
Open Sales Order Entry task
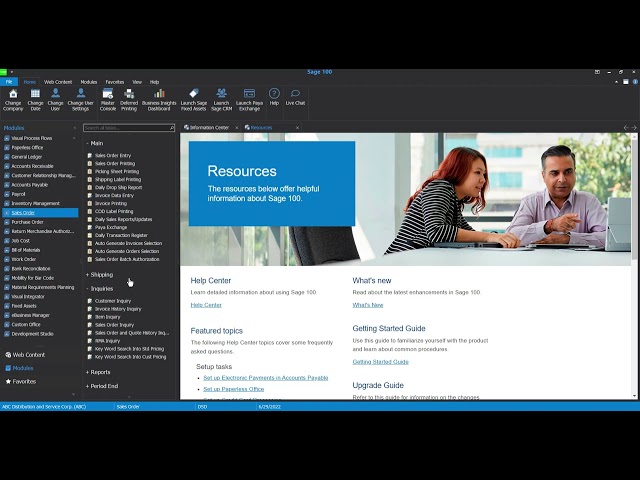coord(112,156)
